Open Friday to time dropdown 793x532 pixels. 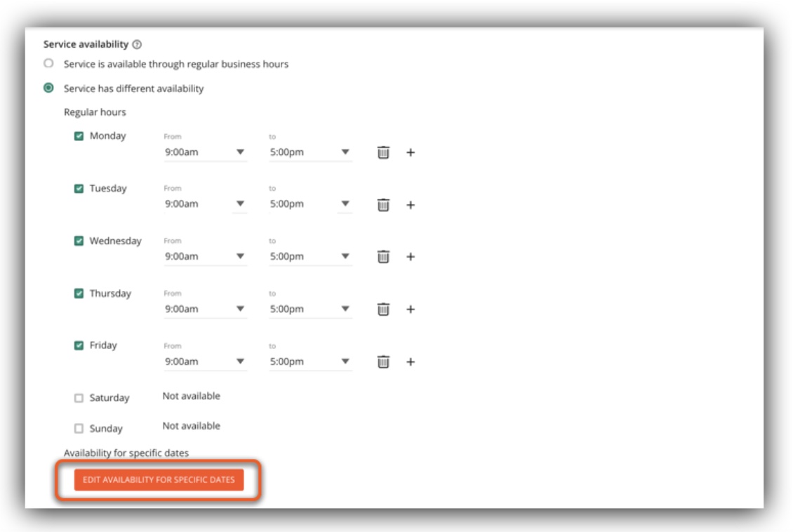[x=310, y=361]
